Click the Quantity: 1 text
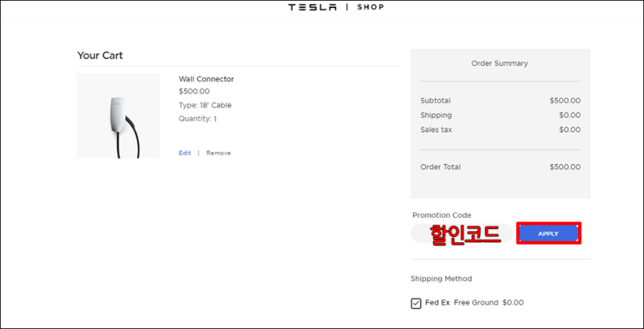Image resolution: width=644 pixels, height=329 pixels. pos(198,119)
